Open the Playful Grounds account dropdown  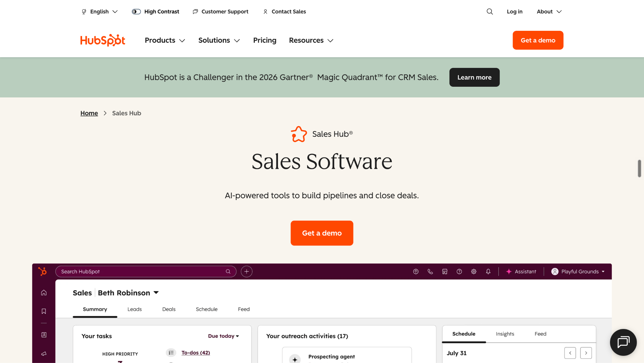click(x=578, y=272)
